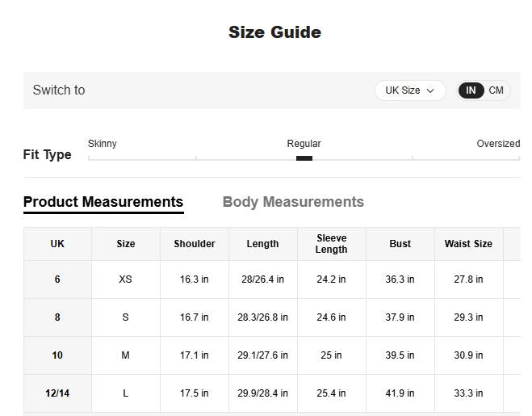Image resolution: width=532 pixels, height=416 pixels.
Task: Click the Bust column header
Action: (x=400, y=244)
